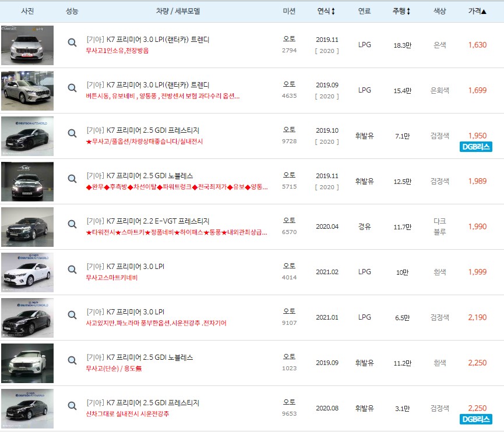This screenshot has width=504, height=432.
Task: Open K7 2.2 E-VGT 프레스티지 listing
Action: tap(148, 221)
